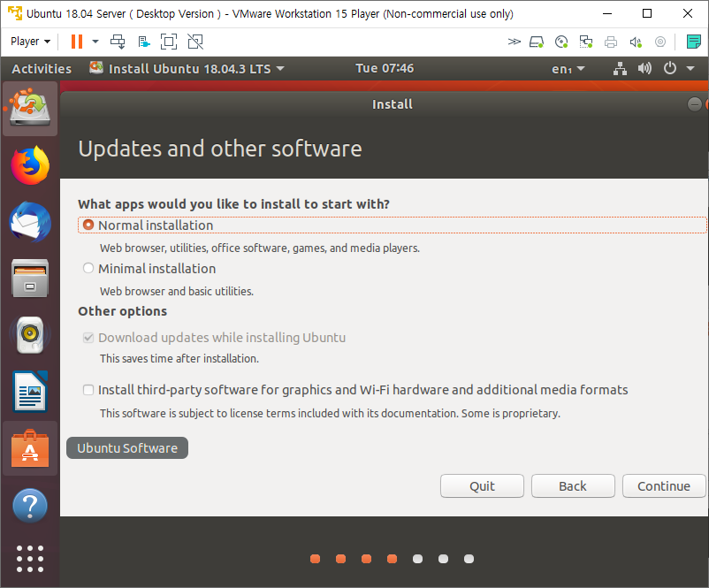Open the Tue 07:46 clock calendar menu
Viewport: 709px width, 588px height.
[x=385, y=68]
